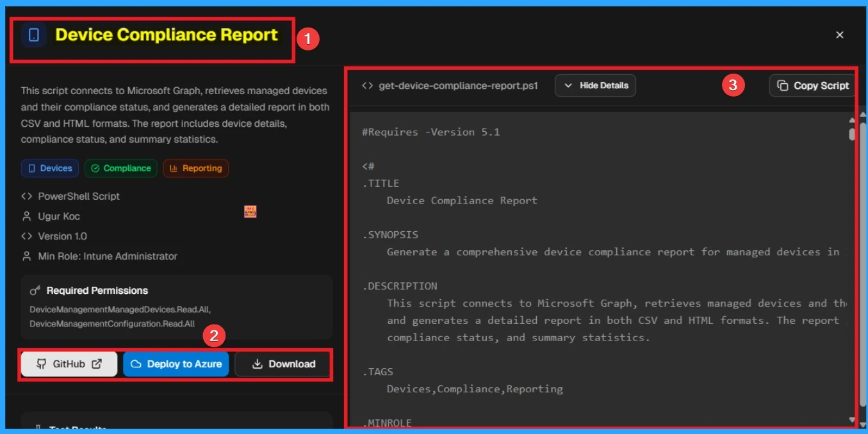Viewport: 868px width, 434px height.
Task: Open the script on GitHub
Action: click(69, 364)
